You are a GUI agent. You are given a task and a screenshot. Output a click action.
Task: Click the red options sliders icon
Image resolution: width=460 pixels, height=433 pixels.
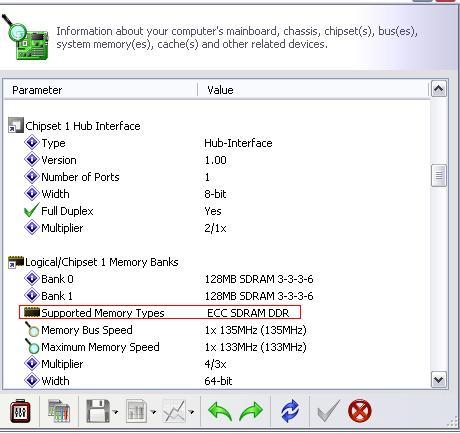point(20,411)
